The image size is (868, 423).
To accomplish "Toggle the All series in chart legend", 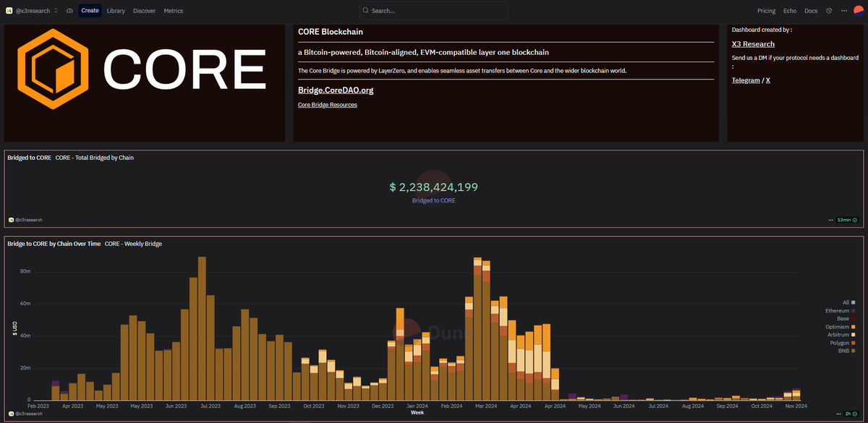I will click(x=848, y=302).
